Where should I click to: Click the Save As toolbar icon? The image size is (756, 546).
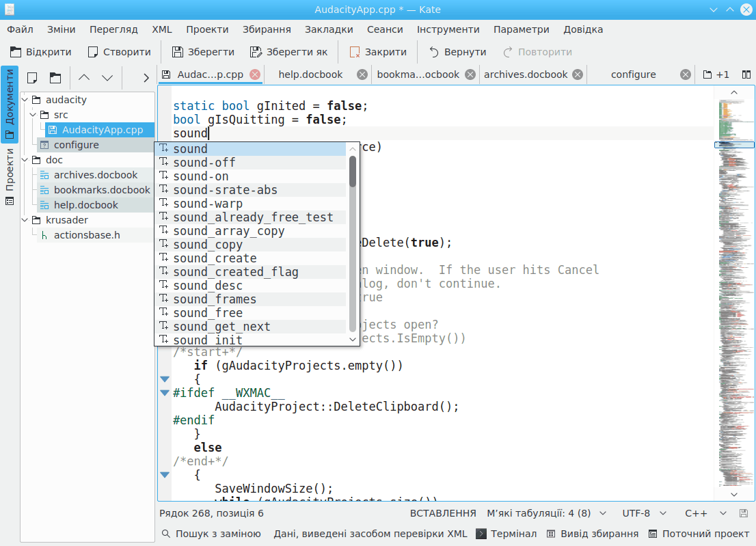click(256, 52)
